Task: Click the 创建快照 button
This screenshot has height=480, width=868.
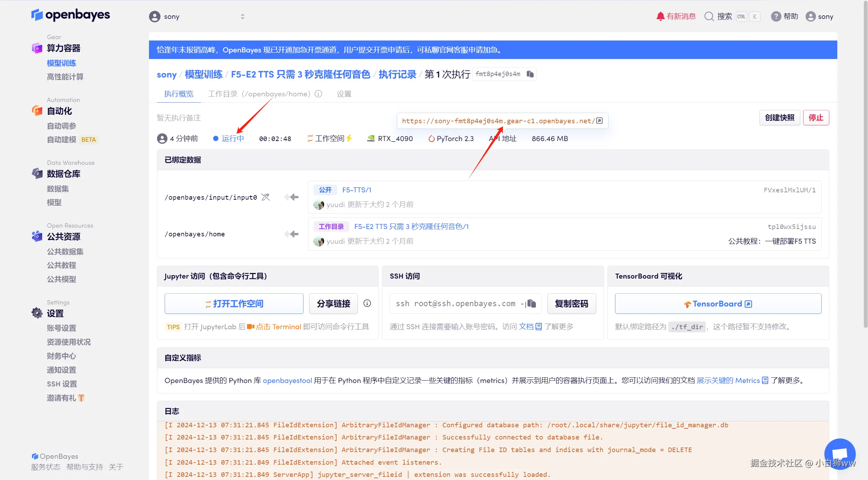Action: click(779, 118)
